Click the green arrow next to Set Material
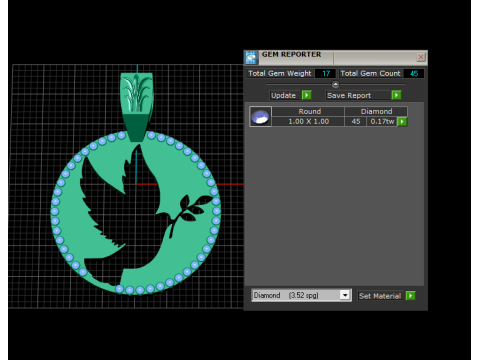The height and width of the screenshot is (360, 480). pyautogui.click(x=411, y=296)
